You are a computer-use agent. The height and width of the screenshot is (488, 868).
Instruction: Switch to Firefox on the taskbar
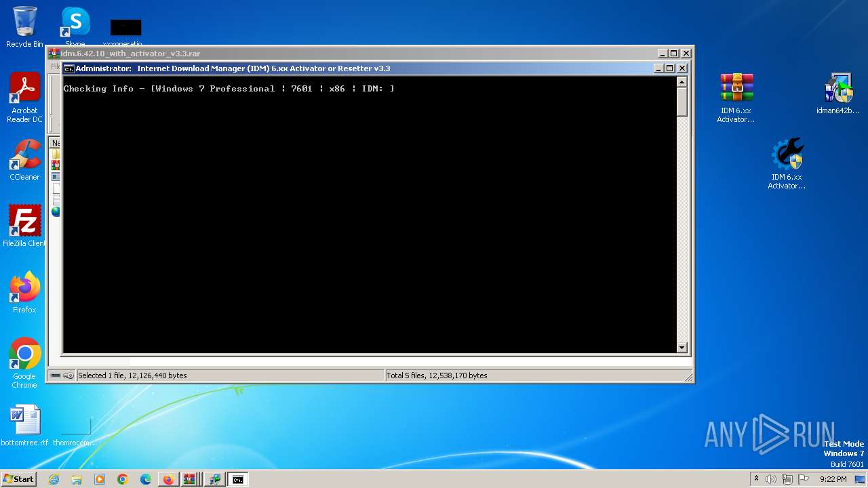[168, 479]
